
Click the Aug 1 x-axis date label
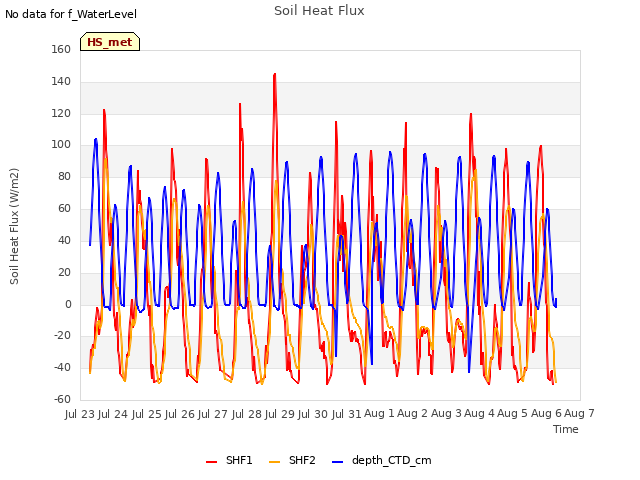click(379, 414)
